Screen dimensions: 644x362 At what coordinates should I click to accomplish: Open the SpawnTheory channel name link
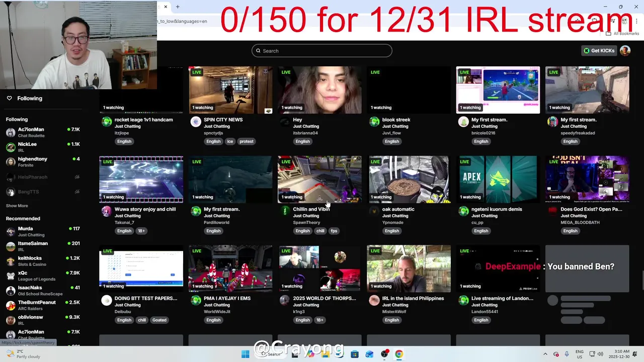pos(306,222)
